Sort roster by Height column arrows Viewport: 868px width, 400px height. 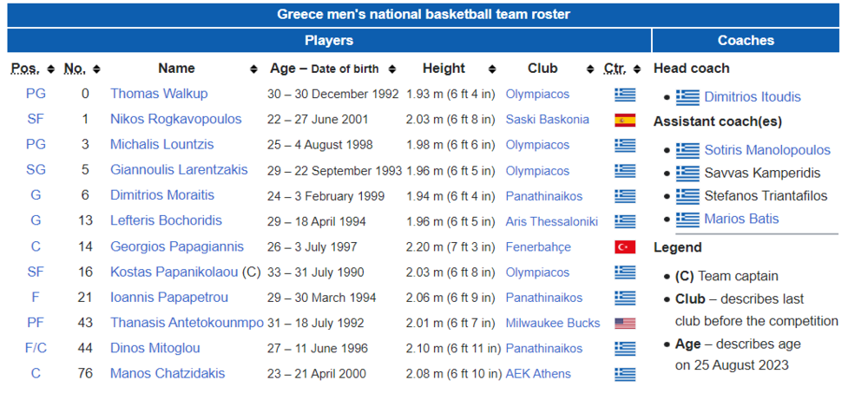click(492, 69)
